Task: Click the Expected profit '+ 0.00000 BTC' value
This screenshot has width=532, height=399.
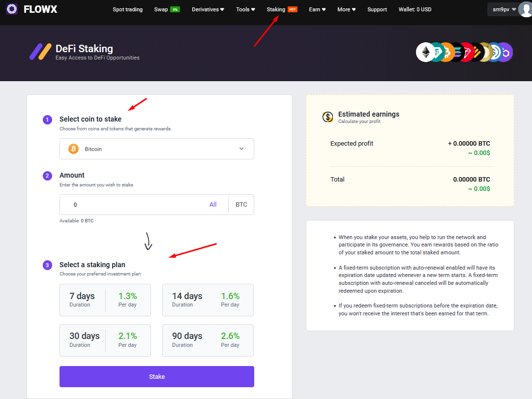Action: (x=469, y=143)
